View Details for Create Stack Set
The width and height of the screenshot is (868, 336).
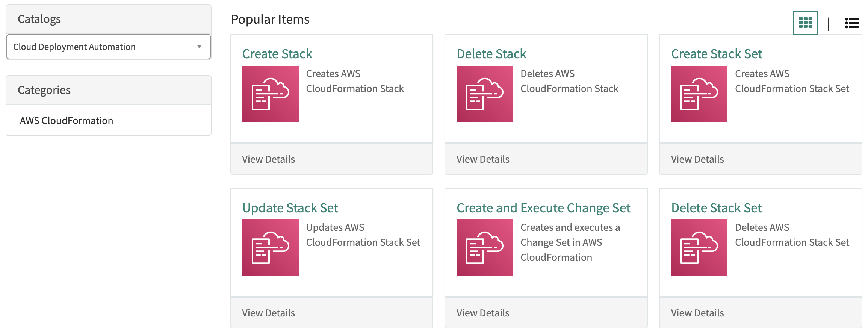pyautogui.click(x=697, y=159)
